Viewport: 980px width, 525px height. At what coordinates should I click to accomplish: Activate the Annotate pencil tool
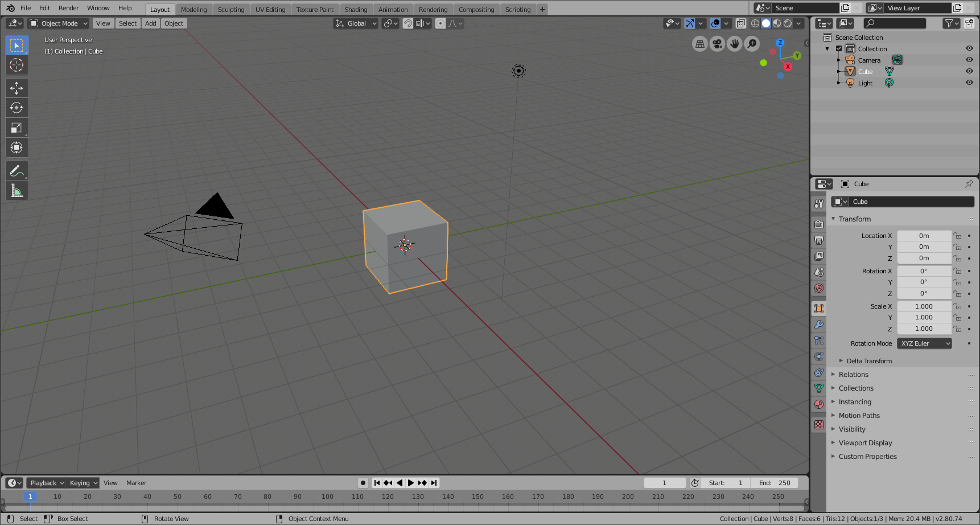click(17, 171)
